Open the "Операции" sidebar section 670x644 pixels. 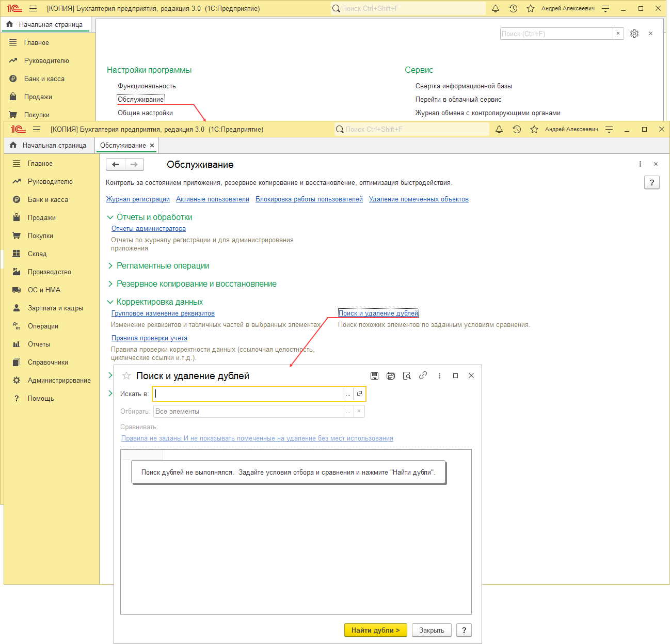(43, 326)
